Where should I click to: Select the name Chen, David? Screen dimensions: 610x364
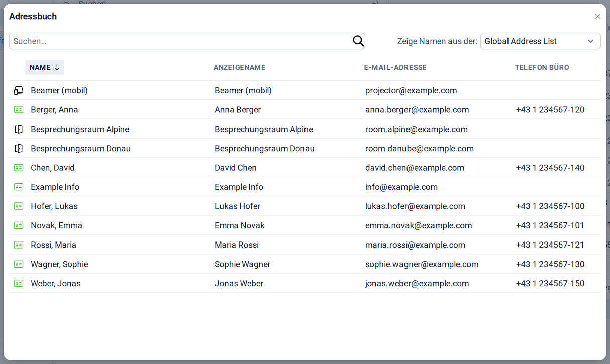tap(52, 168)
